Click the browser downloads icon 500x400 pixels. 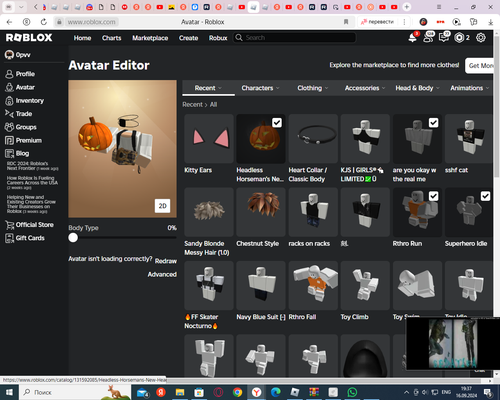[x=490, y=22]
